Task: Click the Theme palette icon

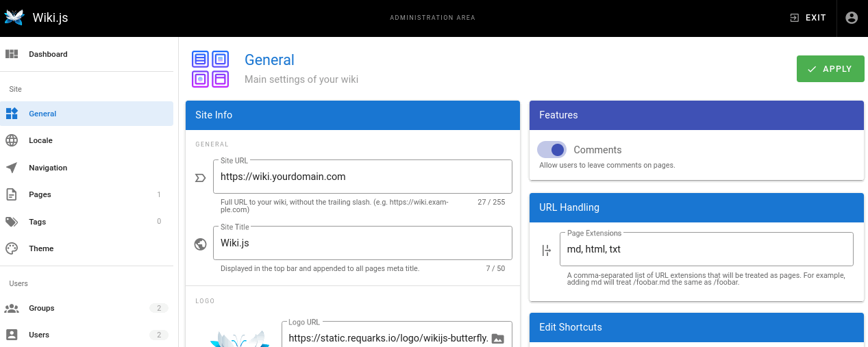Action: [x=12, y=248]
